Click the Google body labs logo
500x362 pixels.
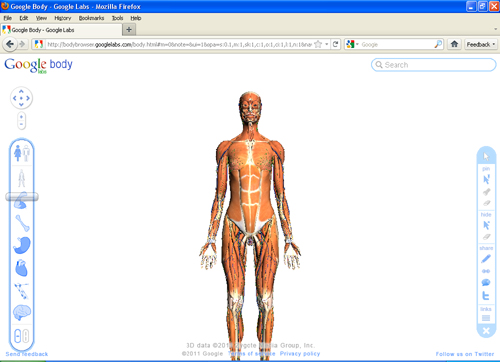pyautogui.click(x=38, y=65)
